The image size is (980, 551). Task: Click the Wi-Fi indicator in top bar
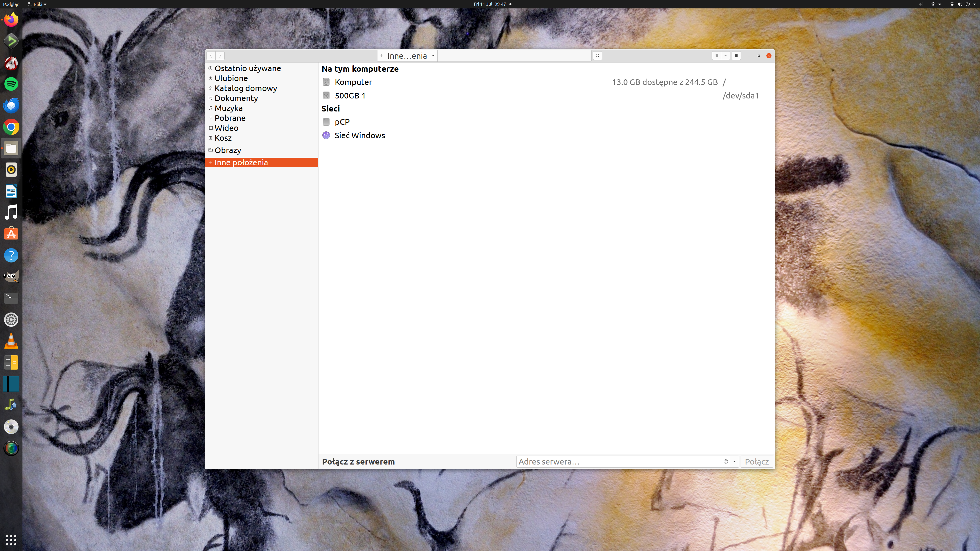(x=952, y=4)
